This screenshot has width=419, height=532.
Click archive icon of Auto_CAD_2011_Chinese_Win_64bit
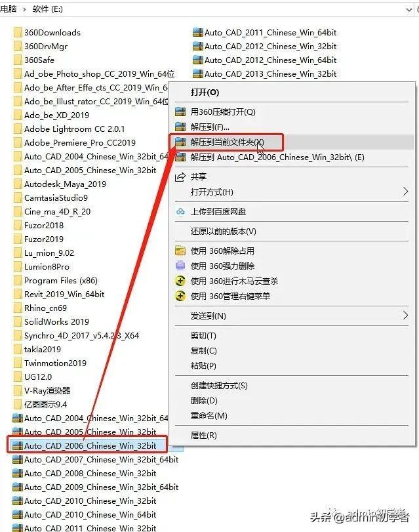197,33
